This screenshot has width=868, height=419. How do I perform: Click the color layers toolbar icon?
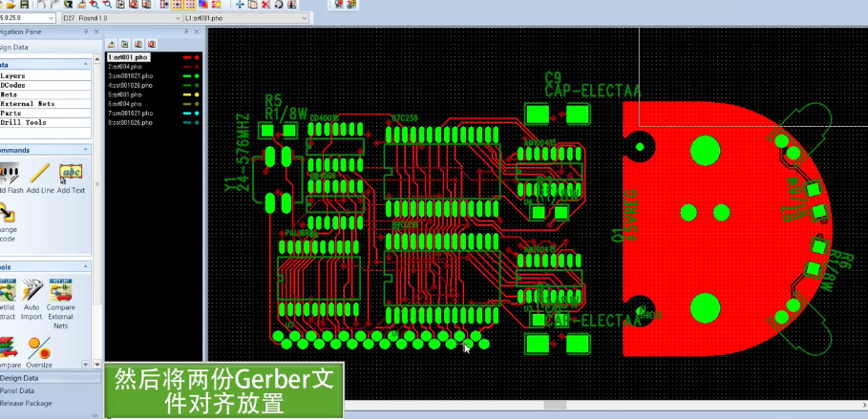point(202,4)
